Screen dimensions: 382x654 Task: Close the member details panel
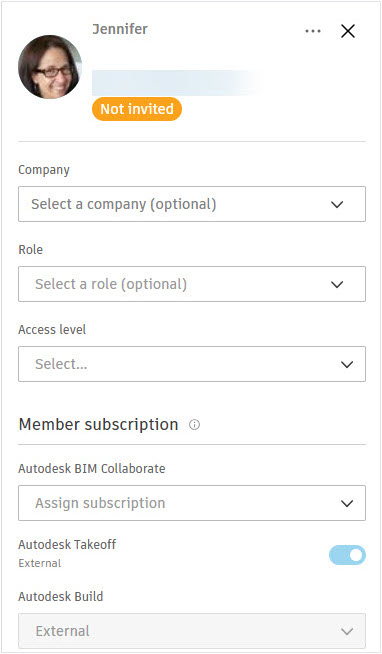(x=348, y=31)
